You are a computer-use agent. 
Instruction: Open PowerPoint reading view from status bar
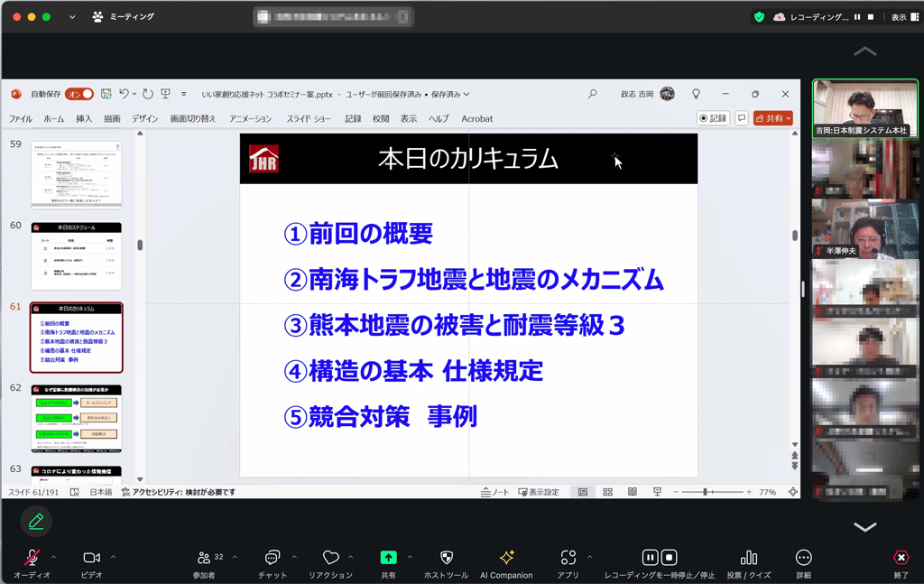(x=632, y=492)
